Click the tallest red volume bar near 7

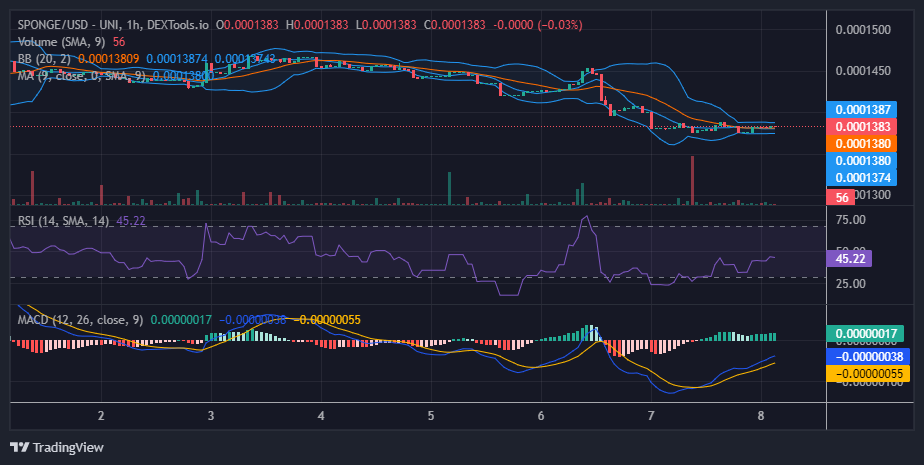point(692,180)
